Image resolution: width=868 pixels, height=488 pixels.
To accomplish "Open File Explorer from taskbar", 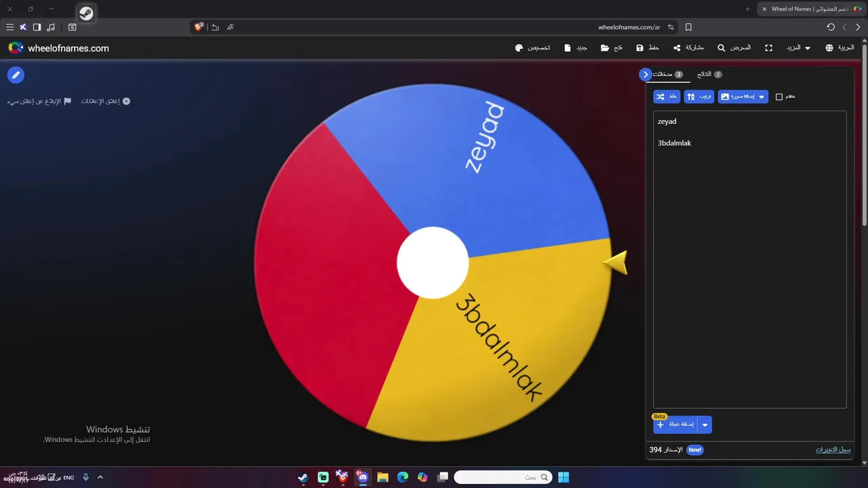I will click(x=382, y=477).
